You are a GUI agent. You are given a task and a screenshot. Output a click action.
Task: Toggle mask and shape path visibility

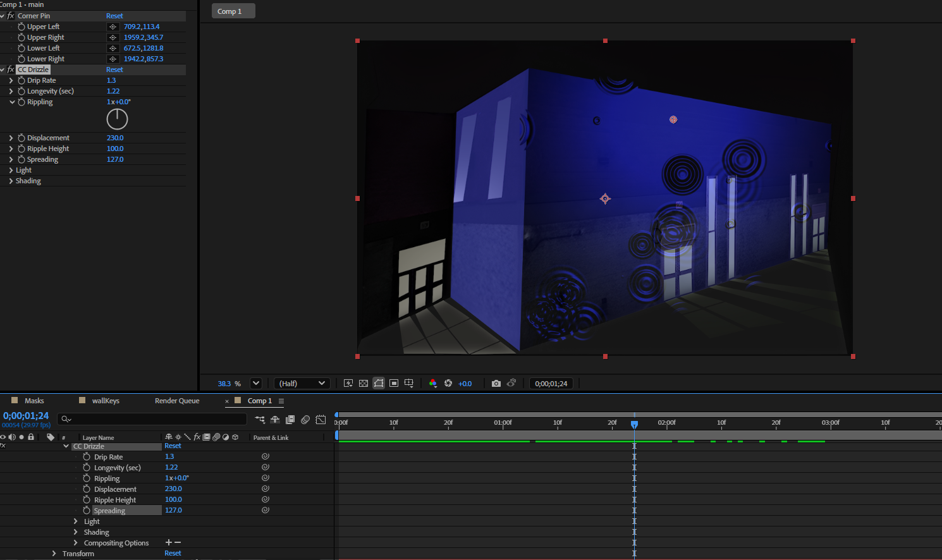pos(379,382)
